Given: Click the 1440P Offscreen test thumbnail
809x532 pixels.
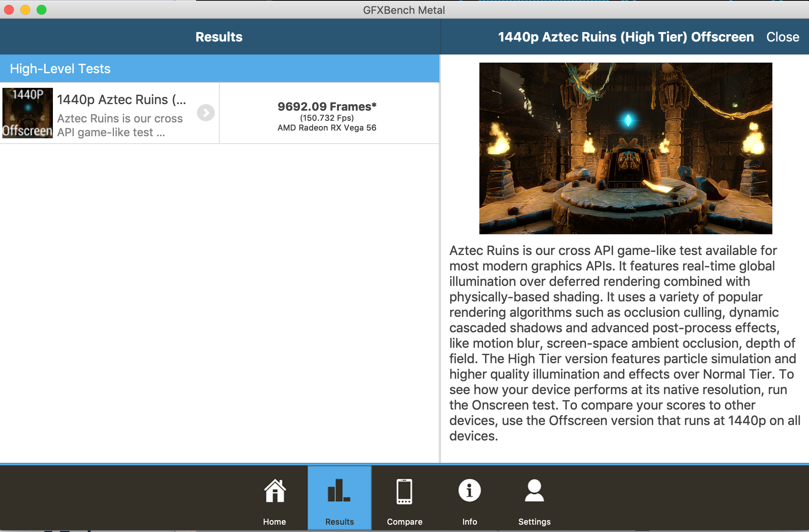Looking at the screenshot, I should click(28, 113).
